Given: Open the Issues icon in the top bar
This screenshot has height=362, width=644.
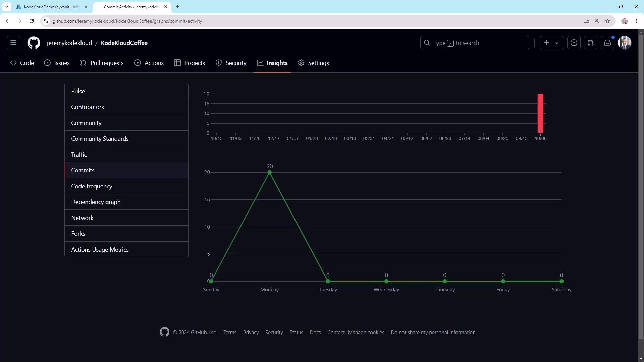Looking at the screenshot, I should pos(574,43).
